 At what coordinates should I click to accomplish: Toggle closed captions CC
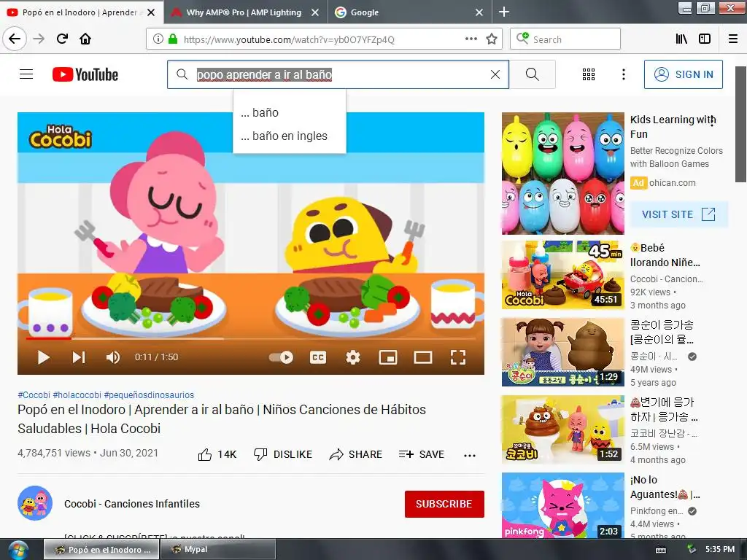[318, 357]
